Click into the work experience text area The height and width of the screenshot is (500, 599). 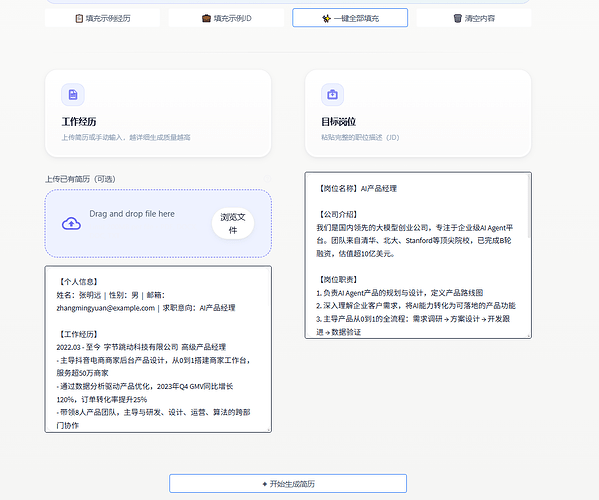158,349
